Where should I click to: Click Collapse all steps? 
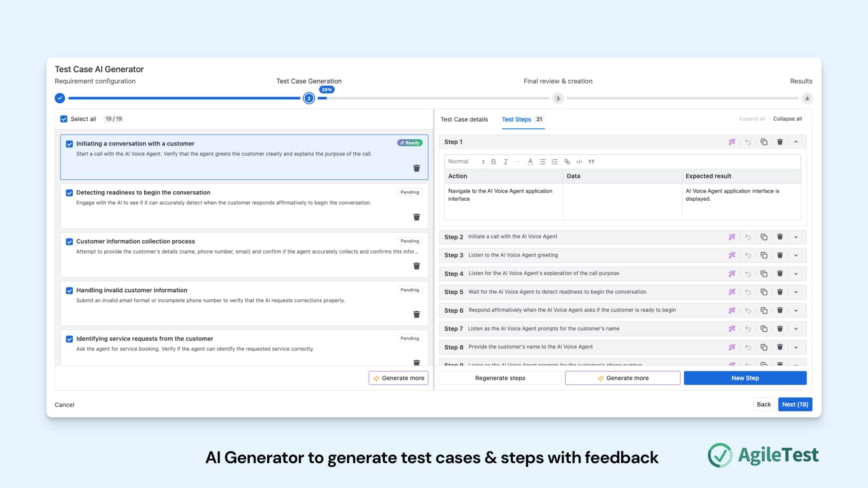pyautogui.click(x=788, y=119)
